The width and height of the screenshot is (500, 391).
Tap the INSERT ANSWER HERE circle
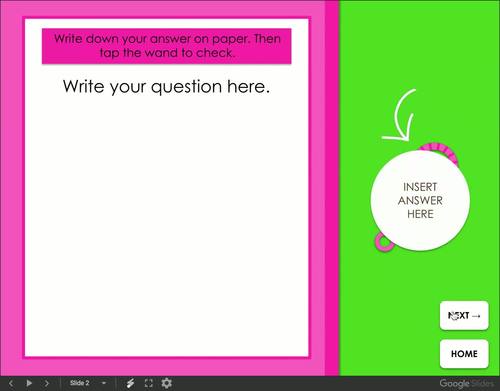[x=420, y=200]
